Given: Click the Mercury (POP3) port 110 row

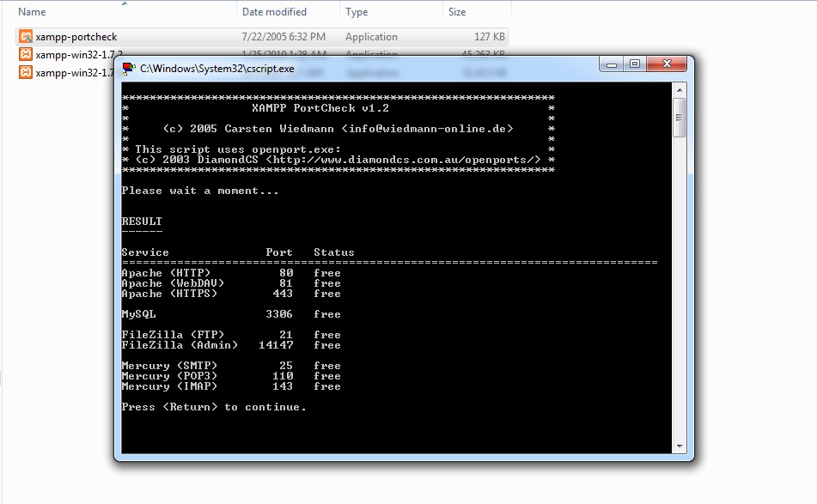Looking at the screenshot, I should [x=231, y=376].
